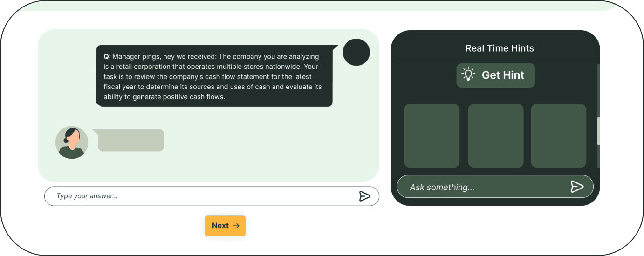Submit hint question via paper plane icon
This screenshot has height=256, width=644.
(x=577, y=187)
